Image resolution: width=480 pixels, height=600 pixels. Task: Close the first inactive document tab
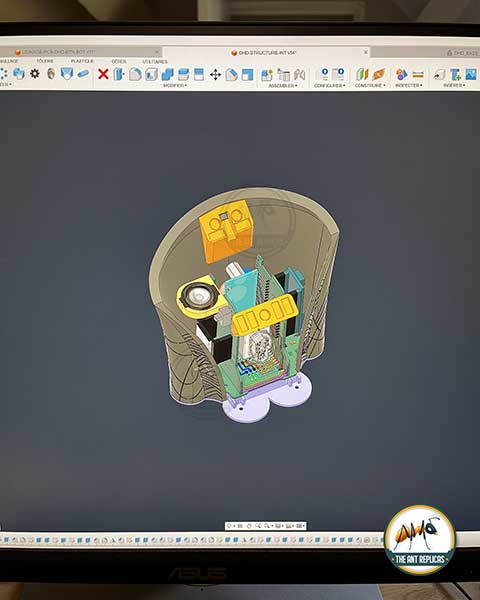(157, 52)
